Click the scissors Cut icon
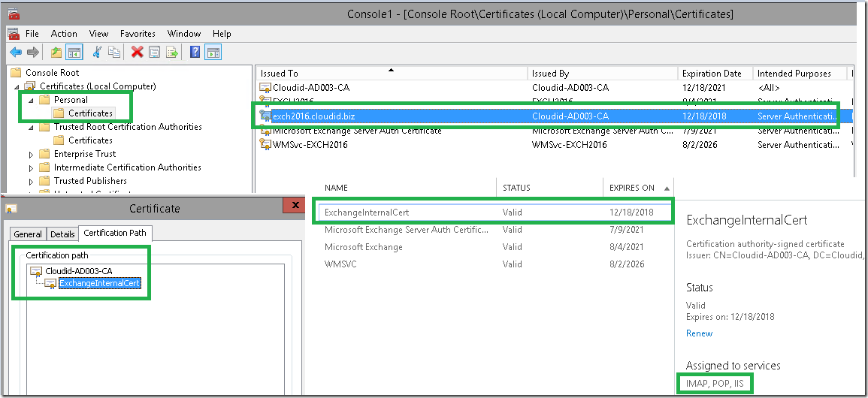This screenshot has width=868, height=398. point(97,53)
